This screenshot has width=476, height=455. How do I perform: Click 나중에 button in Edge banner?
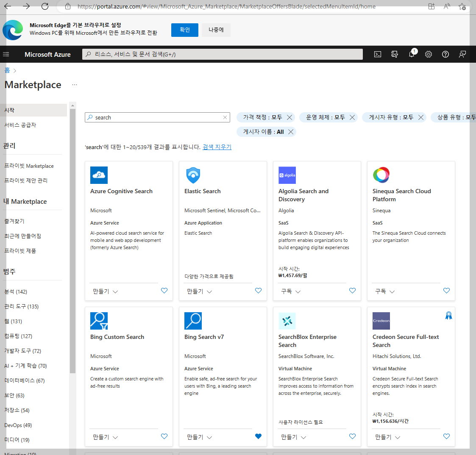point(216,30)
